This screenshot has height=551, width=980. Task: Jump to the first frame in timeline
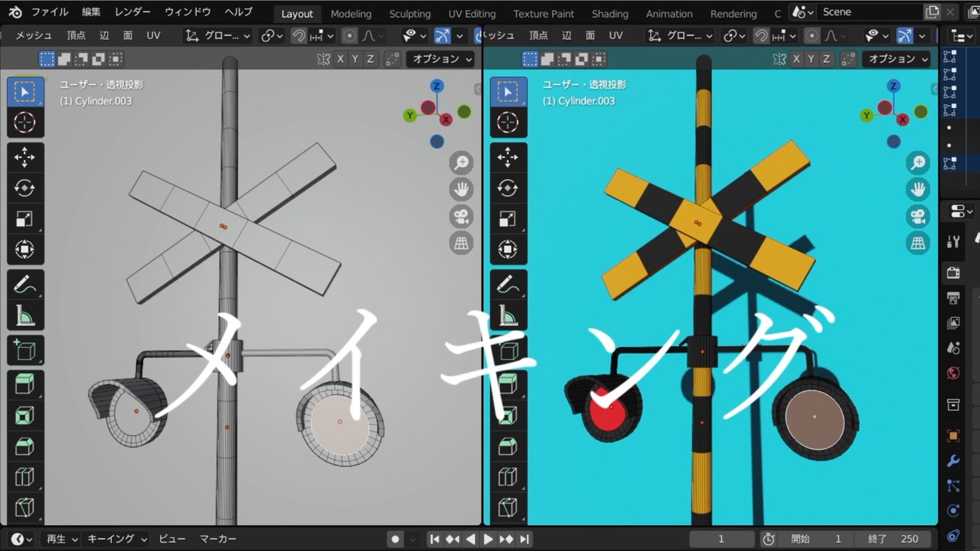(434, 539)
